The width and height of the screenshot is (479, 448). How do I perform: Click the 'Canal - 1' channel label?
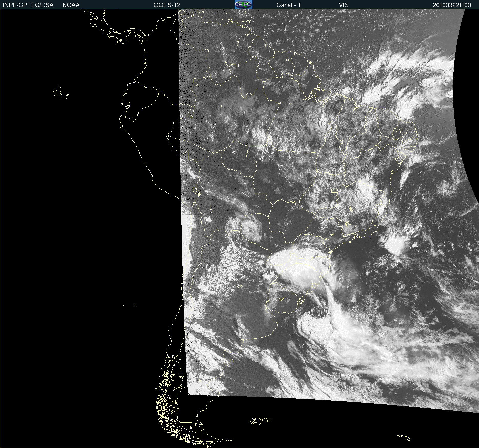(289, 5)
